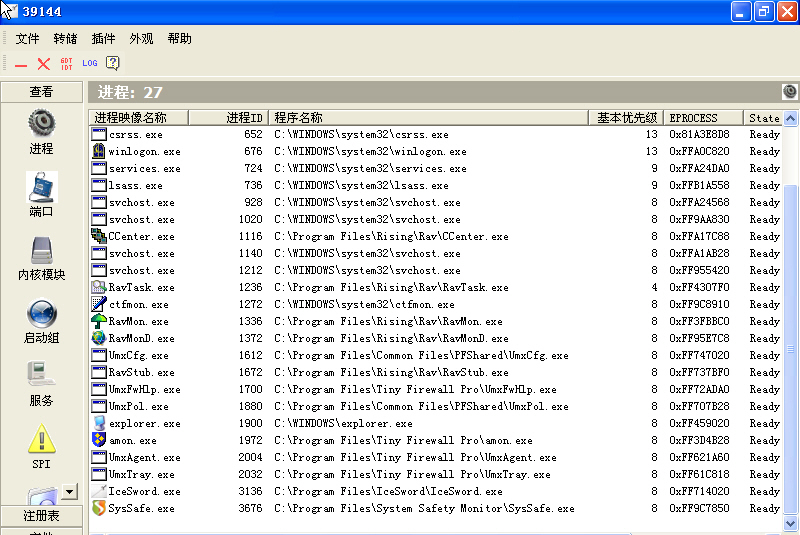
Task: Open the 内核模块 kernel module icon
Action: [x=41, y=250]
